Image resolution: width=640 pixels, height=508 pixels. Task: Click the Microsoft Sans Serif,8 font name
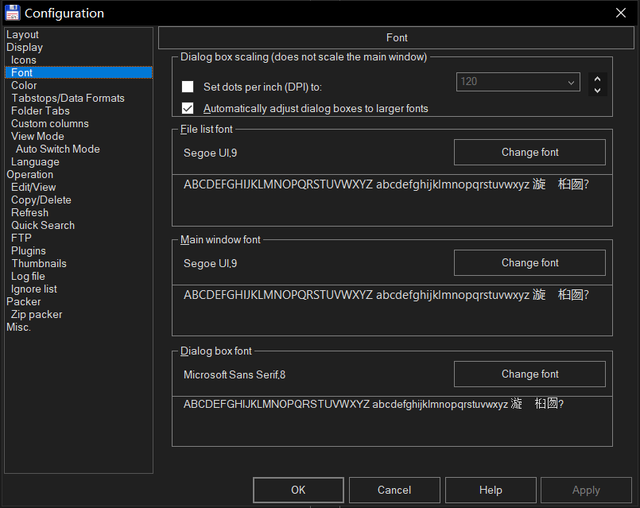[x=235, y=375]
